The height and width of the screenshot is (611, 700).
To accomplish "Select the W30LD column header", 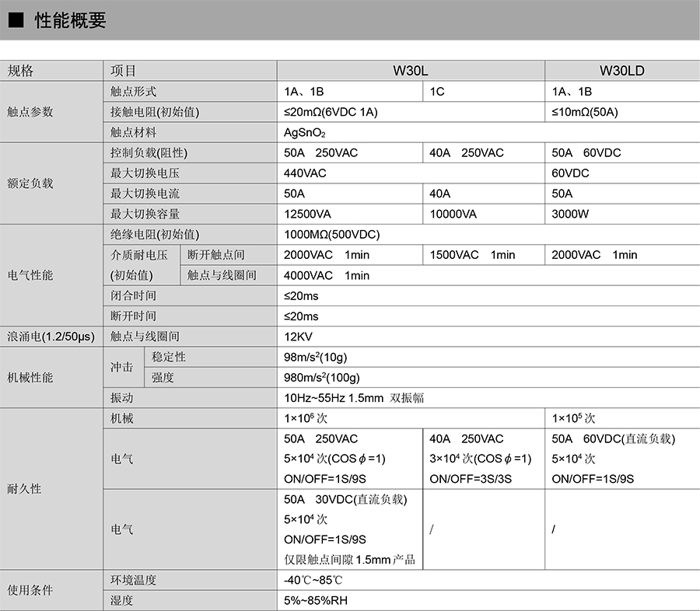I will (621, 71).
